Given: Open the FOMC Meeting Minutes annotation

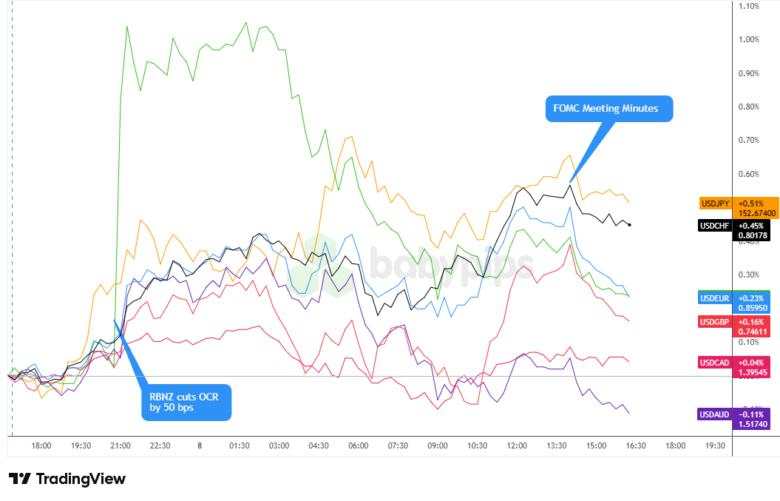Looking at the screenshot, I should click(609, 108).
